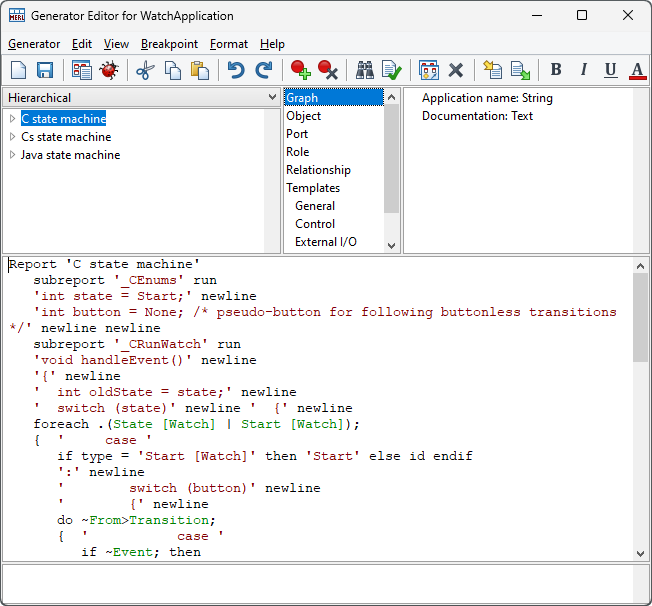The height and width of the screenshot is (606, 652).
Task: Click 'void handleEvent()' in code
Action: pos(113,360)
